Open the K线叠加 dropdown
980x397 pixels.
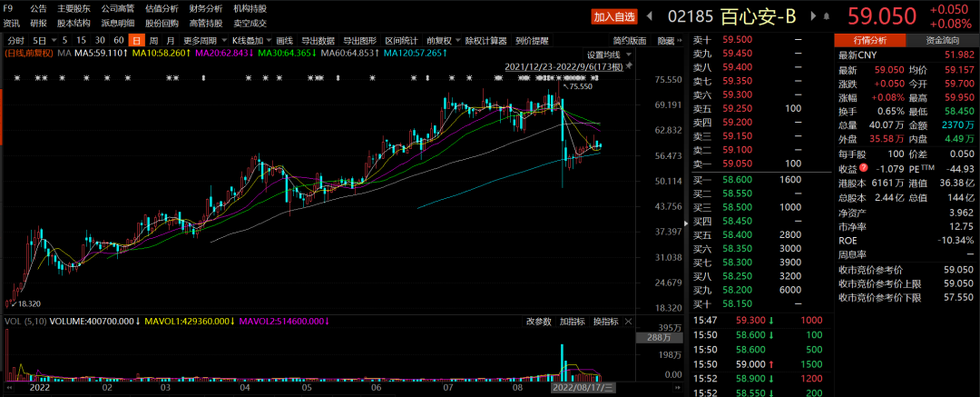[x=249, y=41]
